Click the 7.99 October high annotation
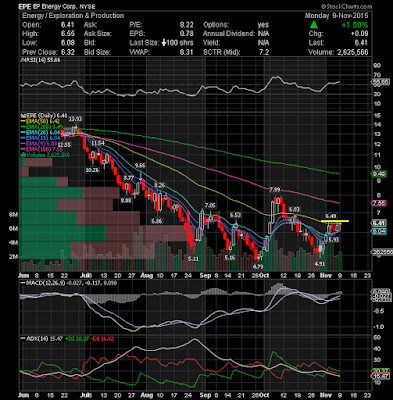Screen dimensions: 393x400 tap(275, 189)
